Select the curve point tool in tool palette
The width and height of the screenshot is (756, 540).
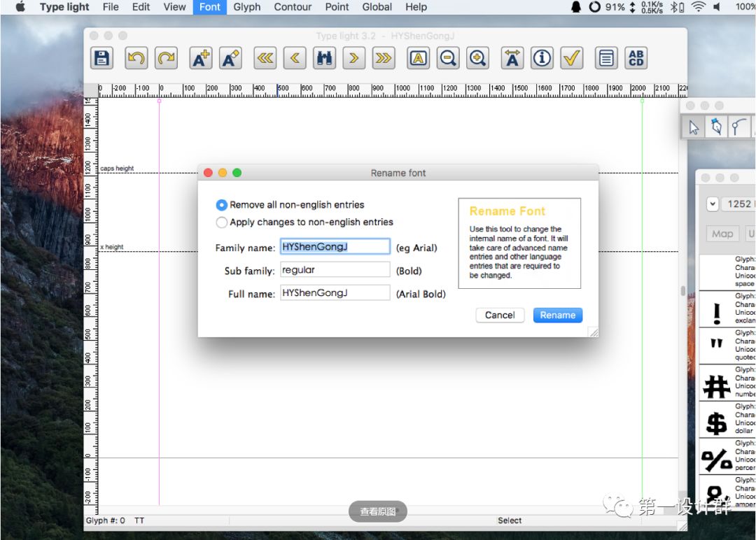[x=738, y=127]
